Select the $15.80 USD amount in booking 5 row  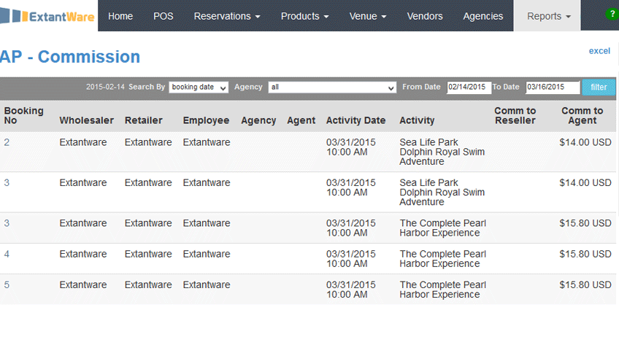(585, 284)
